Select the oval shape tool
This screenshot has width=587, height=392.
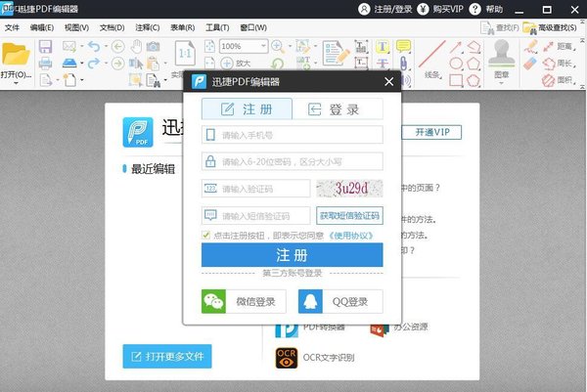456,64
